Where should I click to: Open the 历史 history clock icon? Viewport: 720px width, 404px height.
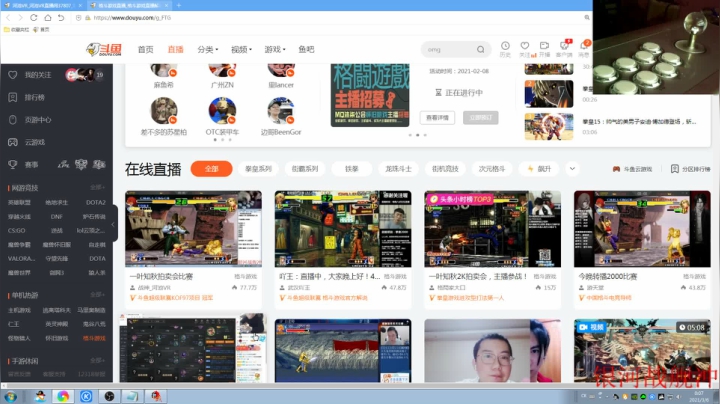pyautogui.click(x=505, y=49)
